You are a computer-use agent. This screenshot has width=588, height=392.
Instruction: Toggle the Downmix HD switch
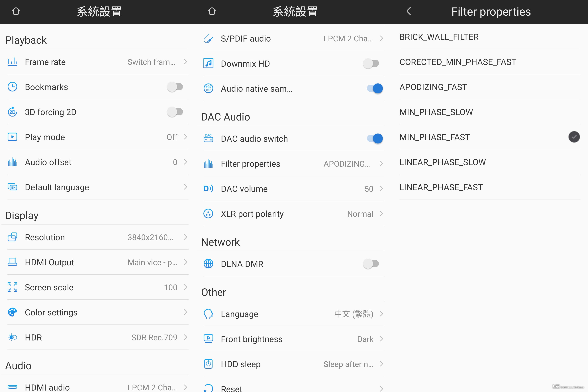pyautogui.click(x=371, y=64)
